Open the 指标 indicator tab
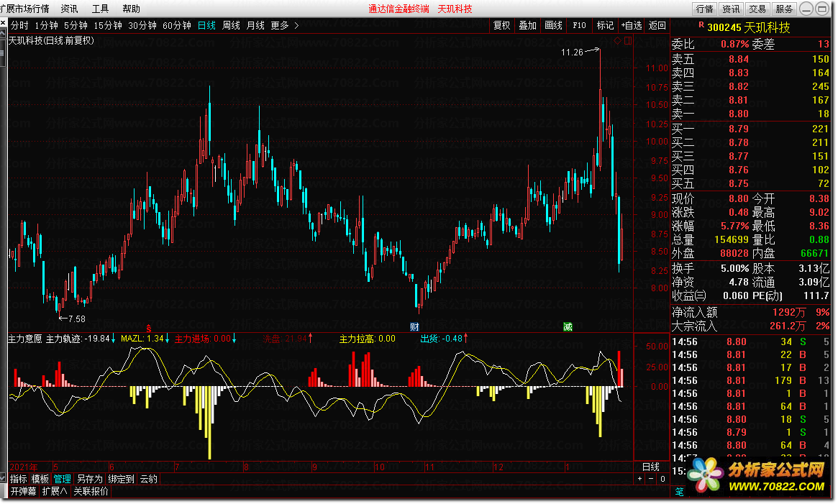This screenshot has width=838, height=504. 18,479
